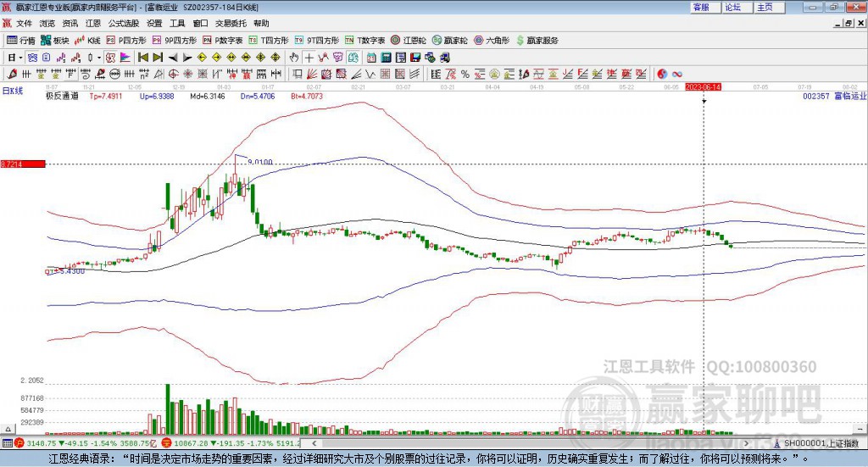The width and height of the screenshot is (868, 467).
Task: Click the highlighted 2023-06-14 date marker
Action: [703, 87]
